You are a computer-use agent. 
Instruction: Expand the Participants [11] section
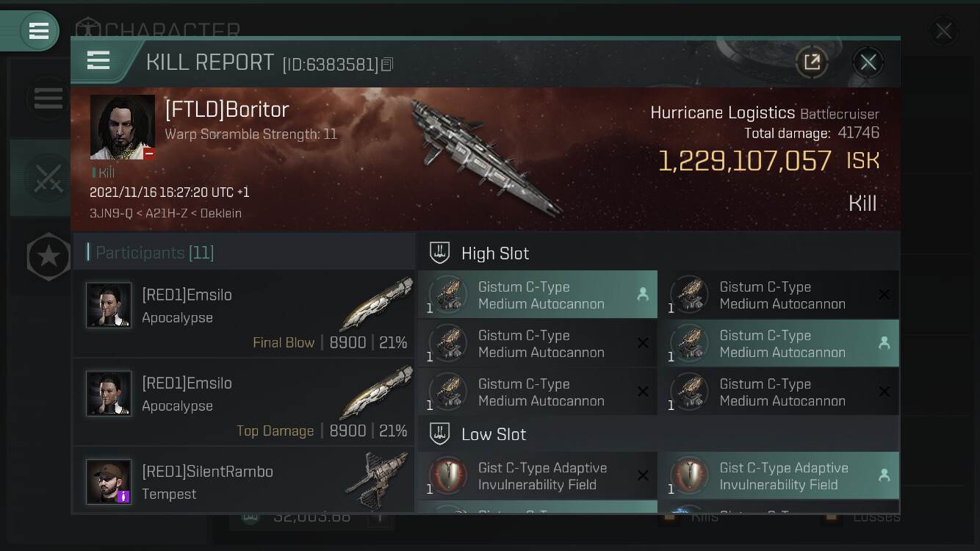244,252
